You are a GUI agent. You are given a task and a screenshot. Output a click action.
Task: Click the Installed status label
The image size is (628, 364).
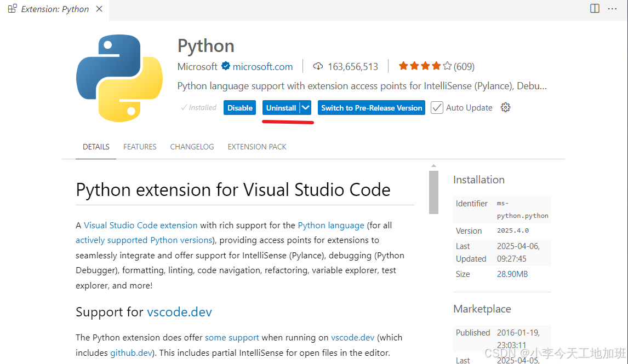pyautogui.click(x=199, y=108)
